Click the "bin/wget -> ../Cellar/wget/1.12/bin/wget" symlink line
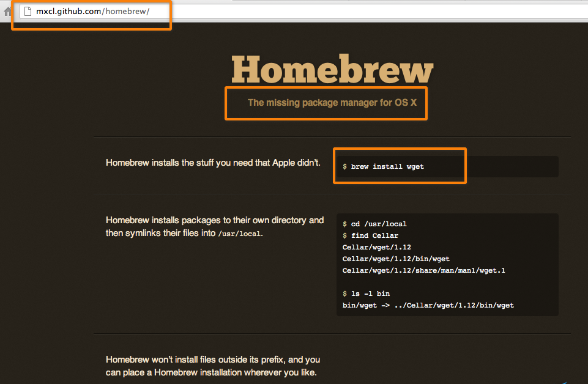 [428, 305]
